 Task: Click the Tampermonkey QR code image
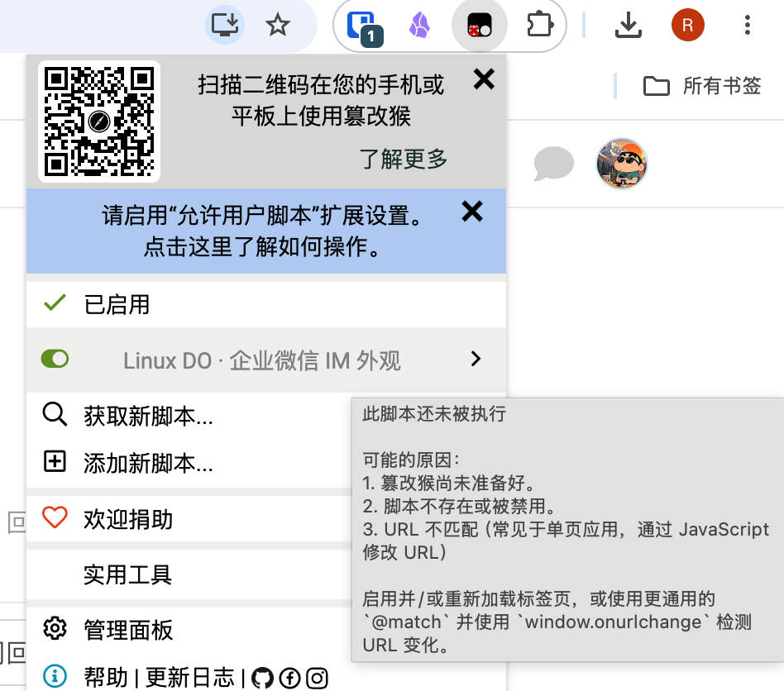pos(99,122)
